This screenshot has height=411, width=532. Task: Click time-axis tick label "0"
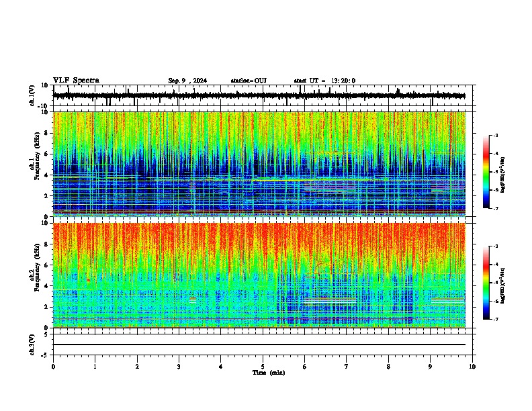coord(53,367)
